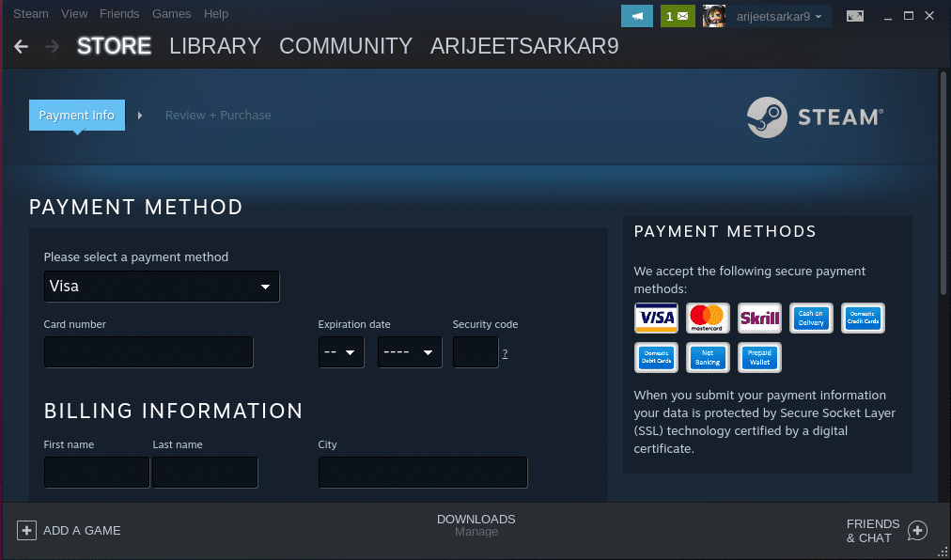Click the Net Banking icon
This screenshot has width=951, height=560.
(708, 357)
